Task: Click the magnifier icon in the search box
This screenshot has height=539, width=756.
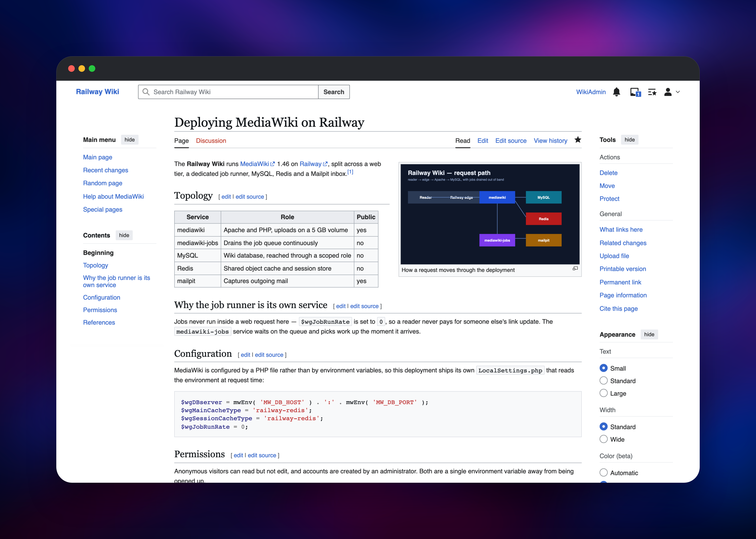Action: 146,92
